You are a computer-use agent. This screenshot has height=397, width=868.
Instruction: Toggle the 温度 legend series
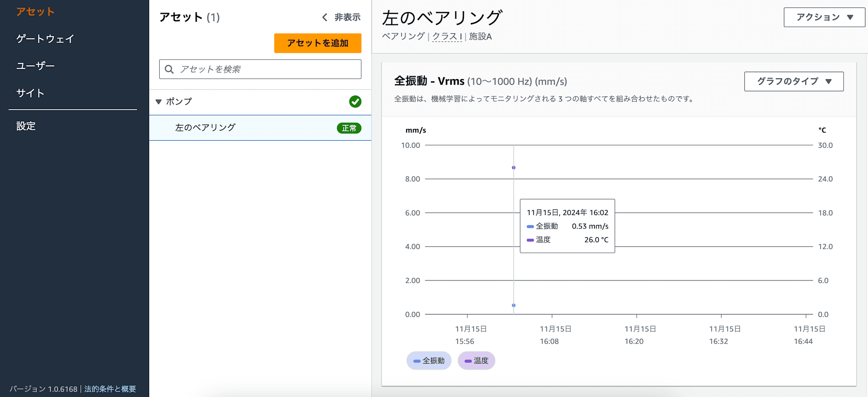tap(476, 361)
